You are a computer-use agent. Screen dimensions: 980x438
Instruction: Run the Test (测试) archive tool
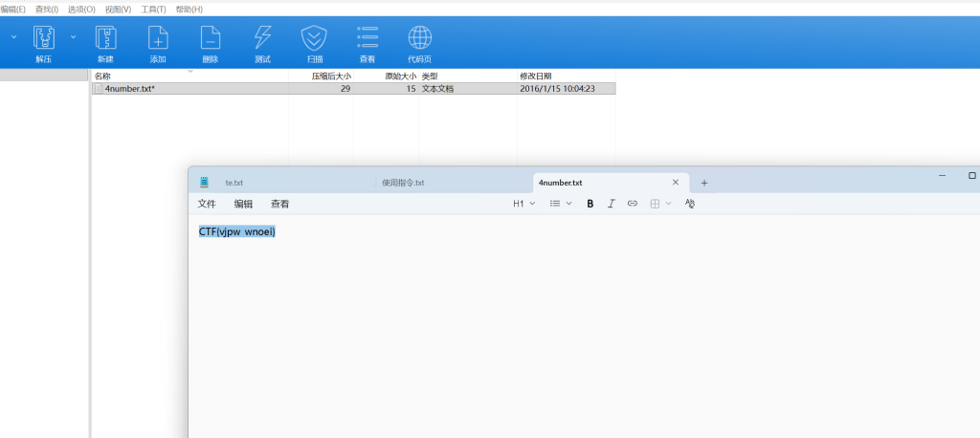(262, 39)
